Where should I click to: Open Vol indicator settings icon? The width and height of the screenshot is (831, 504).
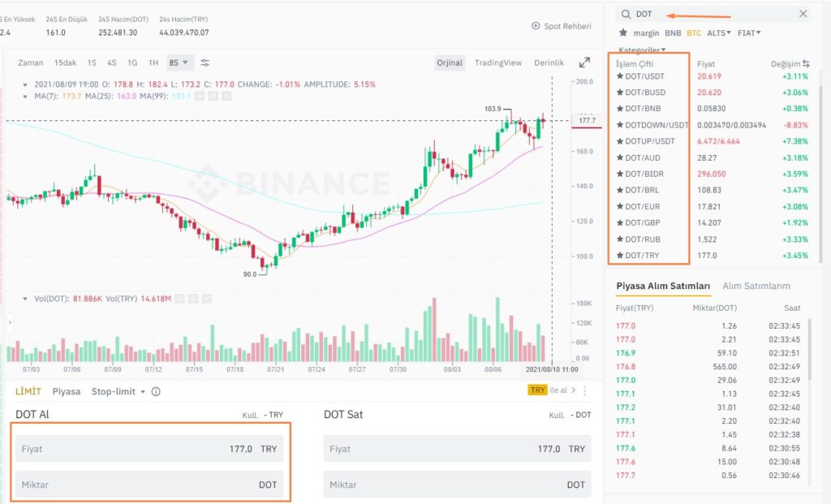(x=193, y=299)
